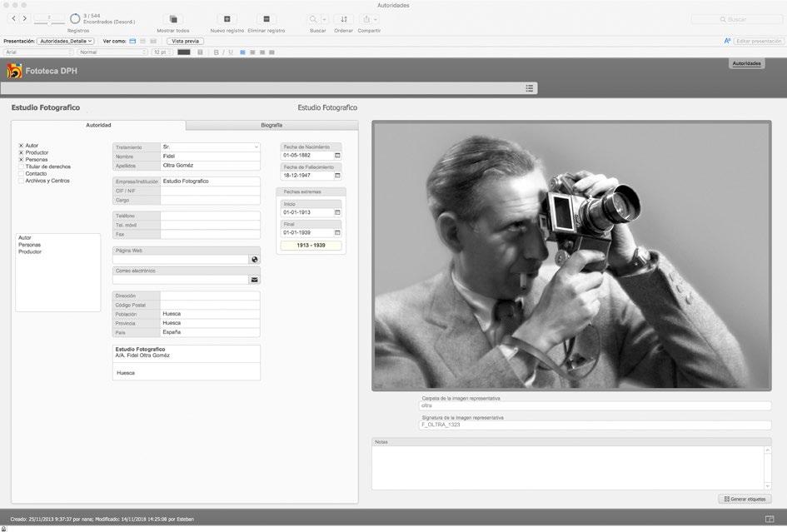Click the photographer portrait image
The image size is (787, 532).
[571, 256]
